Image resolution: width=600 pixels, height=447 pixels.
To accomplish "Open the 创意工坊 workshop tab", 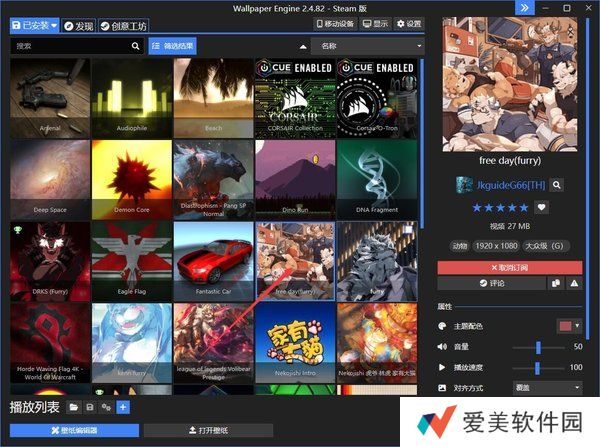I will pyautogui.click(x=123, y=26).
